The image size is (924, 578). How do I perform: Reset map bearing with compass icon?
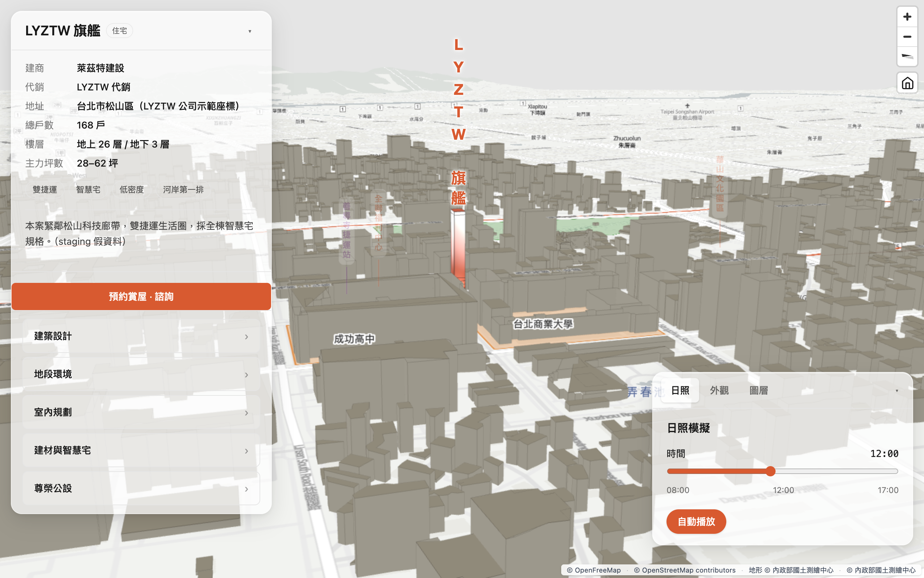point(907,56)
